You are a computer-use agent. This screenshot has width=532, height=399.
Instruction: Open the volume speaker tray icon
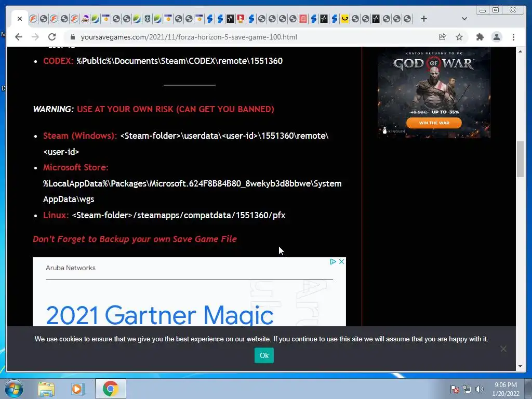pyautogui.click(x=480, y=389)
